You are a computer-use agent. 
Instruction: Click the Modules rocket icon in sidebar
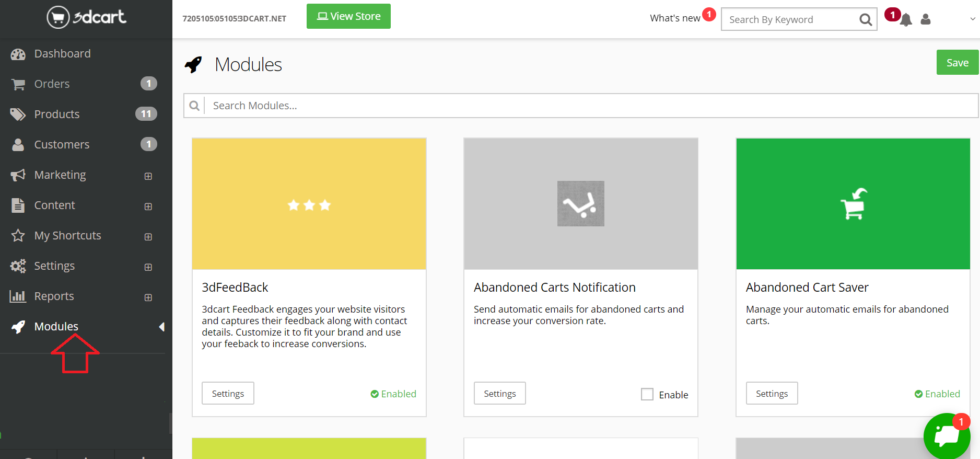(18, 327)
